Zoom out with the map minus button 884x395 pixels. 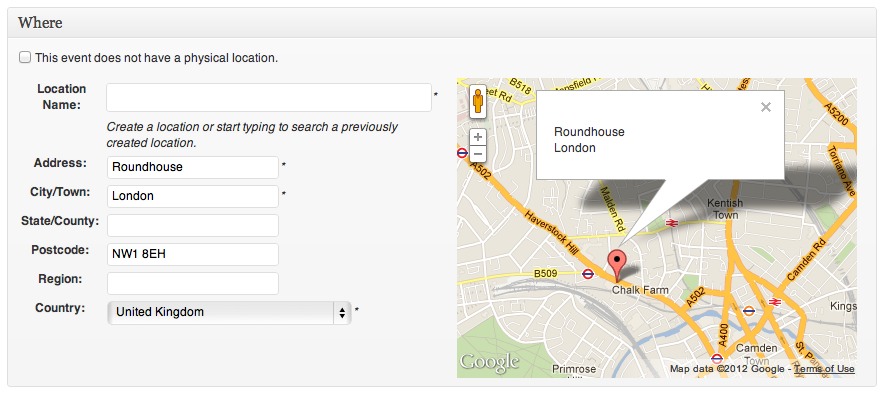(x=478, y=153)
